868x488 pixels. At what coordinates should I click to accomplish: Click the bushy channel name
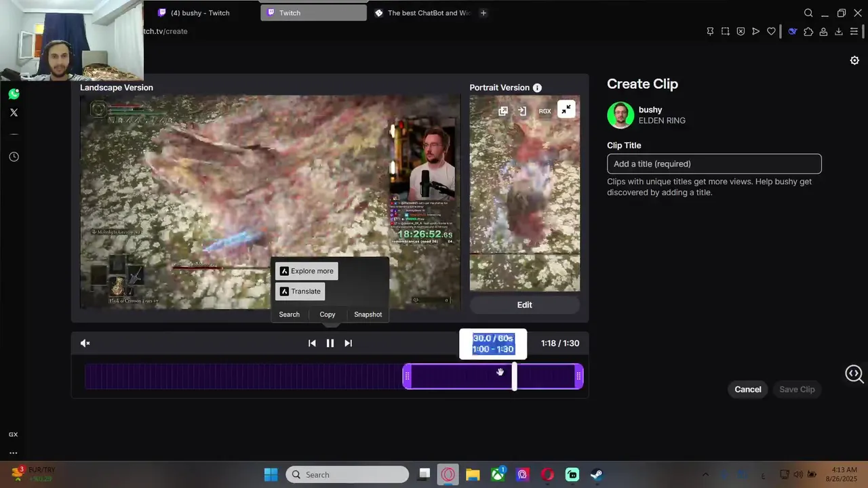click(x=650, y=110)
